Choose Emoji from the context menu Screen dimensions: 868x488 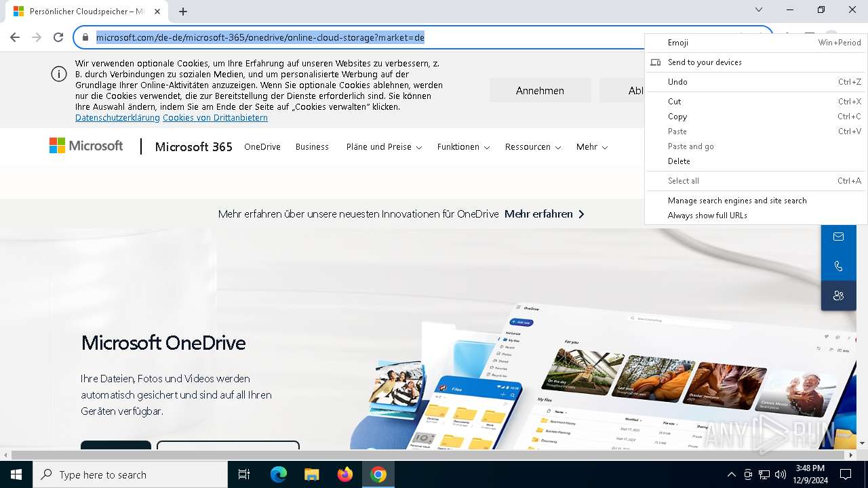pos(755,43)
